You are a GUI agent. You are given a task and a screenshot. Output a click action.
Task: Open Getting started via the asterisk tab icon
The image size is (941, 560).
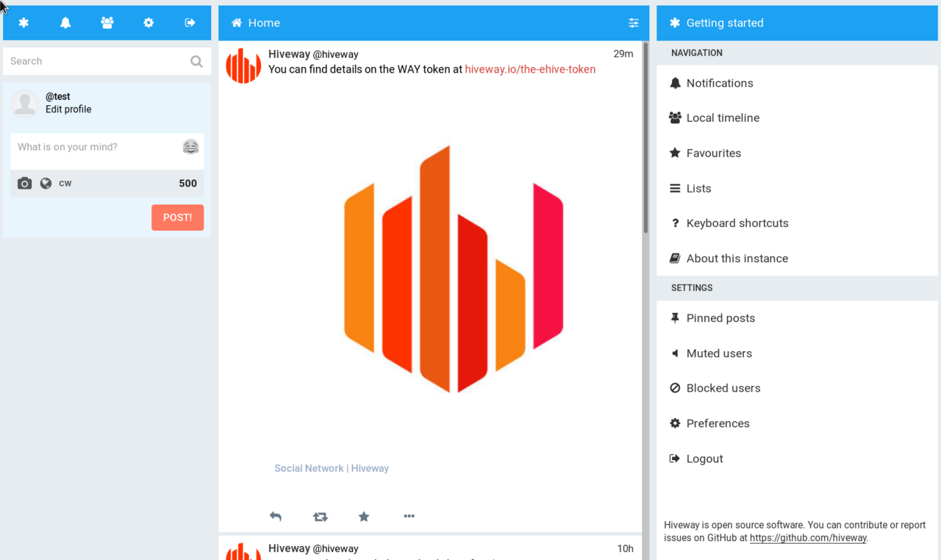[x=24, y=23]
